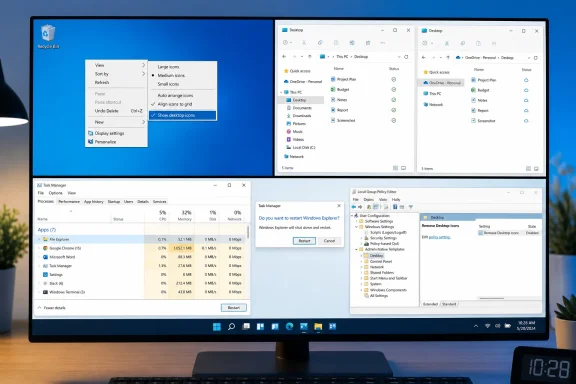This screenshot has height=384, width=576.
Task: Choose Undo Delete in context menu
Action: click(x=116, y=111)
